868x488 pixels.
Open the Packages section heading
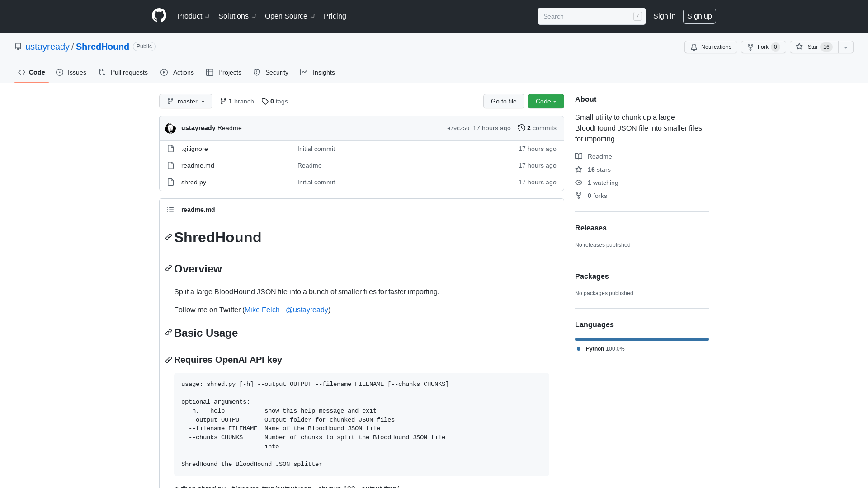tap(592, 276)
